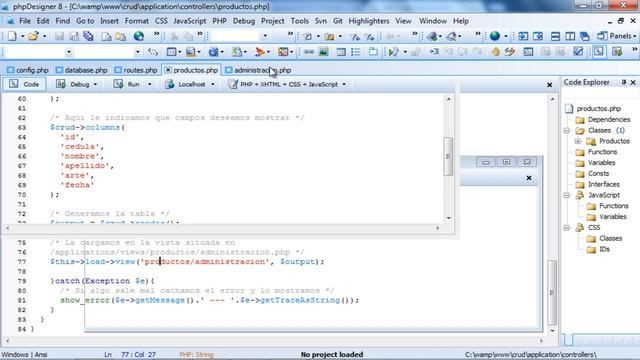Open the PHP menu

219,21
